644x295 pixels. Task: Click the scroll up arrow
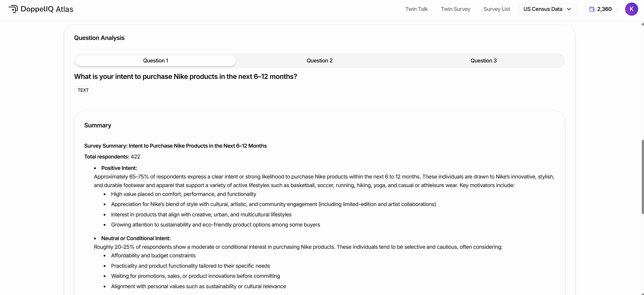coord(642,24)
